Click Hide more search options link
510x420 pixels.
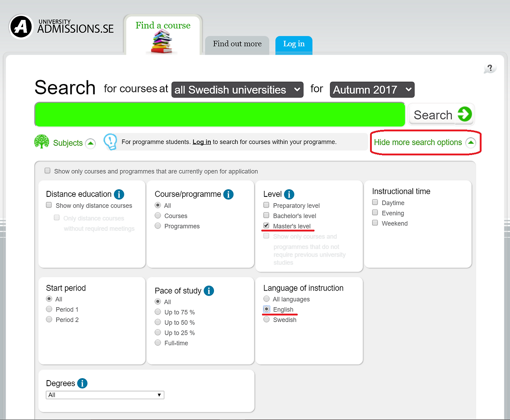click(418, 142)
